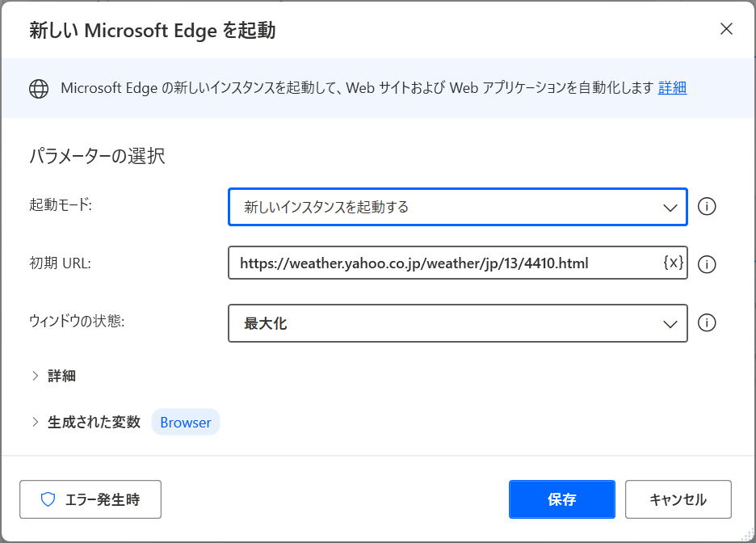
Task: Click the 最大化 value in window state box
Action: pos(266,323)
